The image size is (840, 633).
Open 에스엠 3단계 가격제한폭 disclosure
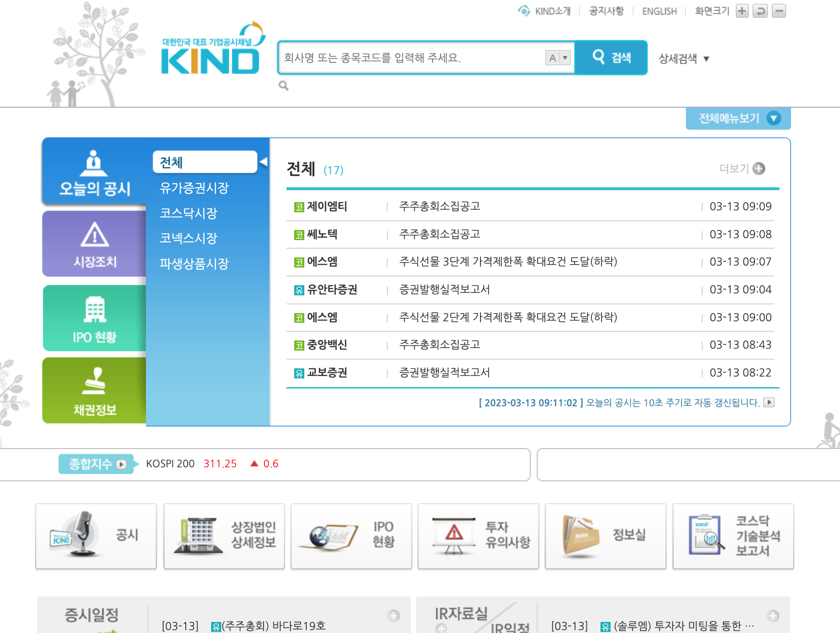508,262
